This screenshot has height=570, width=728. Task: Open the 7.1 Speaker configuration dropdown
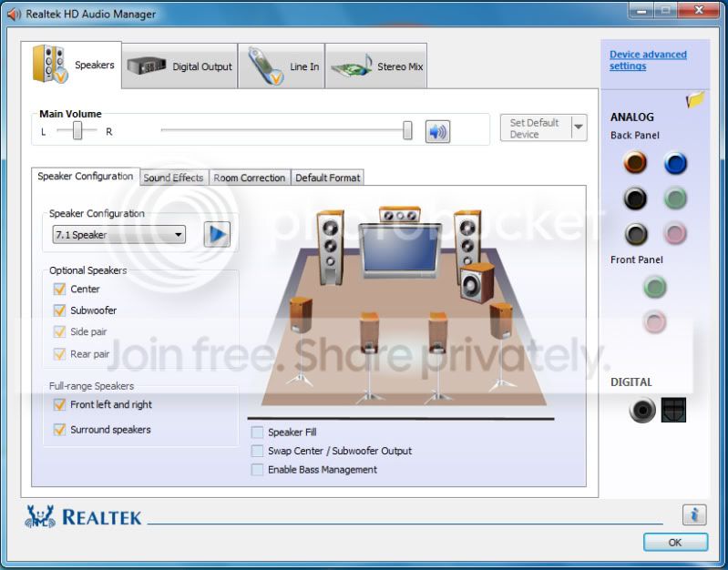[118, 234]
